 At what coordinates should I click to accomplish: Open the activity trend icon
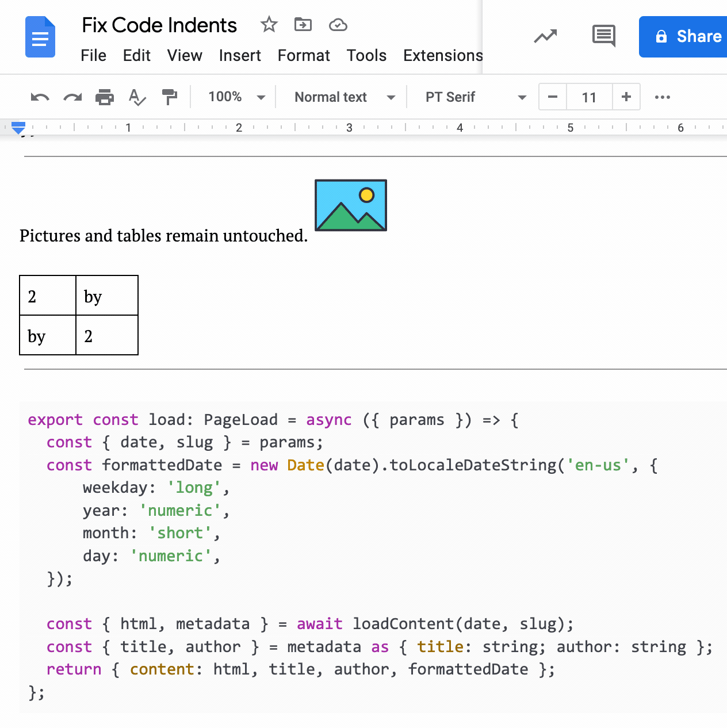[x=545, y=37]
